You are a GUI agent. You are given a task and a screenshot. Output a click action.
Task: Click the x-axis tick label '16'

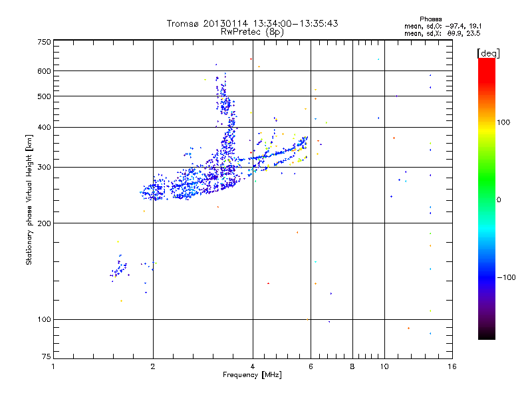coord(452,366)
